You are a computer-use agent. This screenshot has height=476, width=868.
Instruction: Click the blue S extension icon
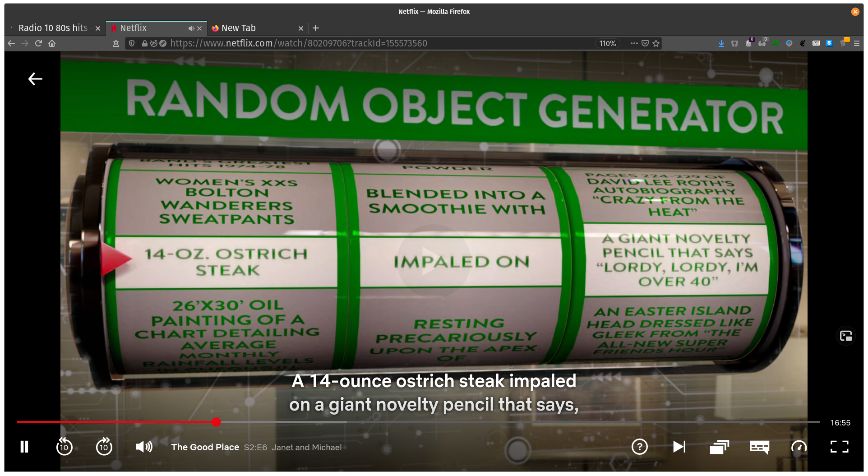click(x=829, y=43)
